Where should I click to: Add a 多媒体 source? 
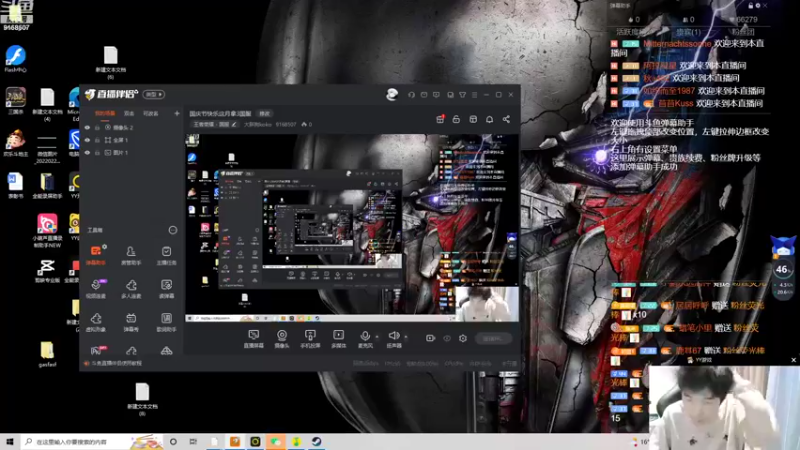(338, 339)
